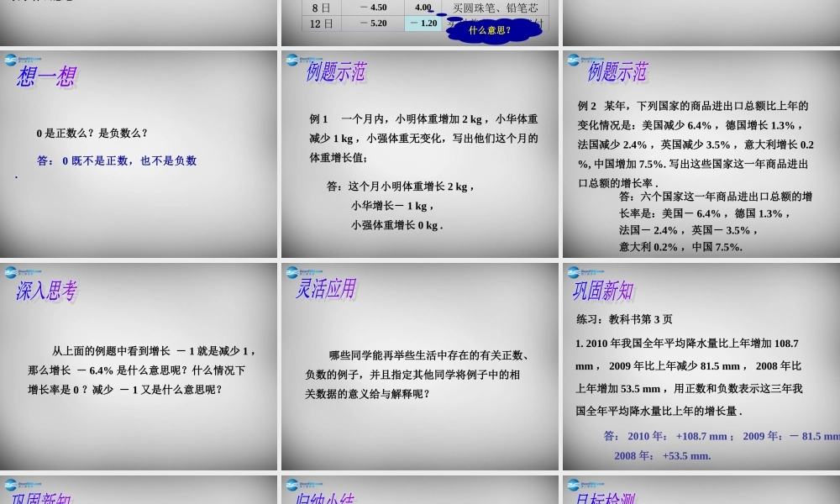This screenshot has height=504, width=840.
Task: Click the line 小华增长−1 kg
Action: point(392,206)
